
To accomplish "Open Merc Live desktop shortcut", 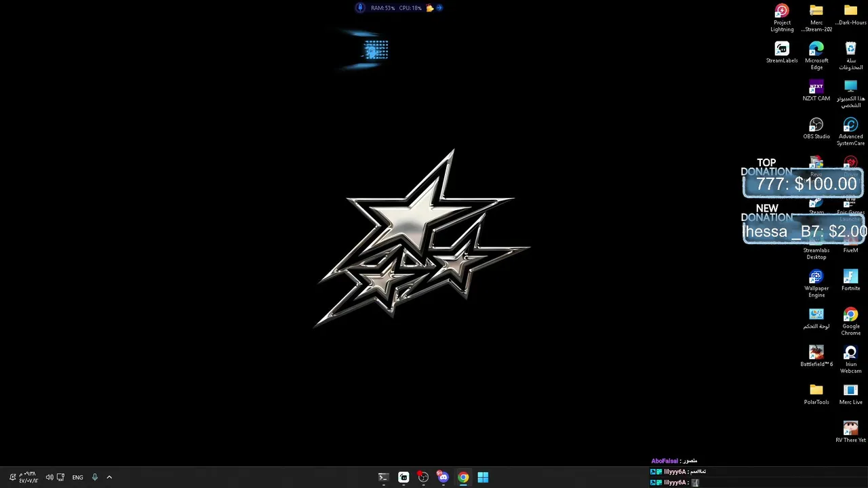I will click(x=850, y=394).
